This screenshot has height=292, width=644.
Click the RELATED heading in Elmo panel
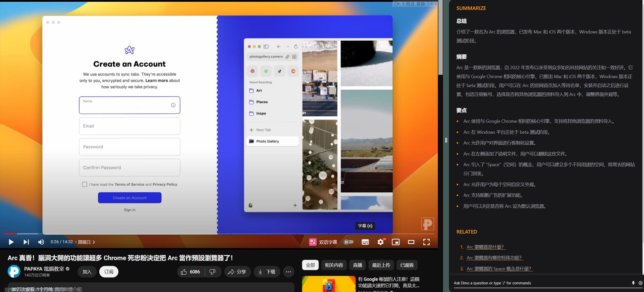click(467, 232)
